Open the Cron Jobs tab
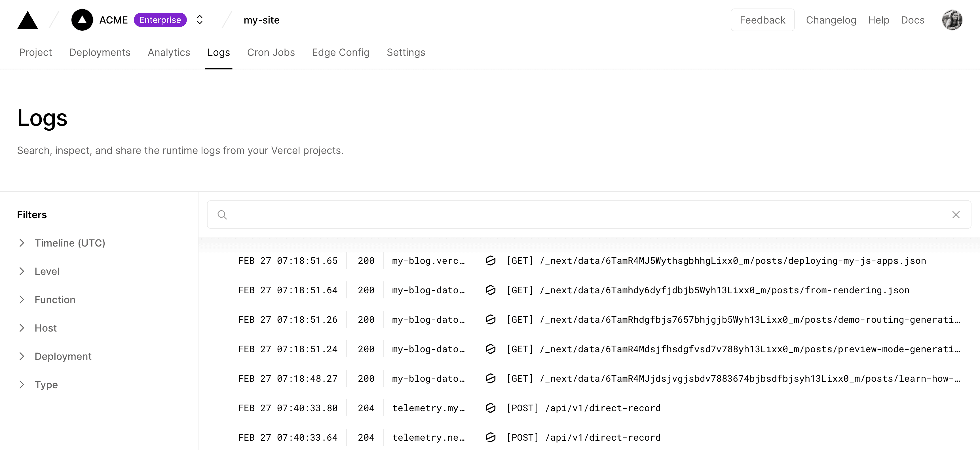 271,52
